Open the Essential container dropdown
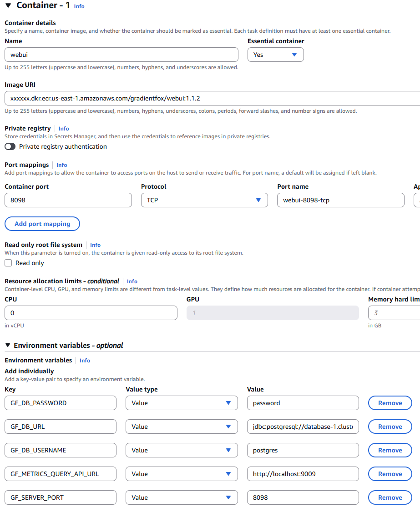420x507 pixels. click(x=275, y=55)
